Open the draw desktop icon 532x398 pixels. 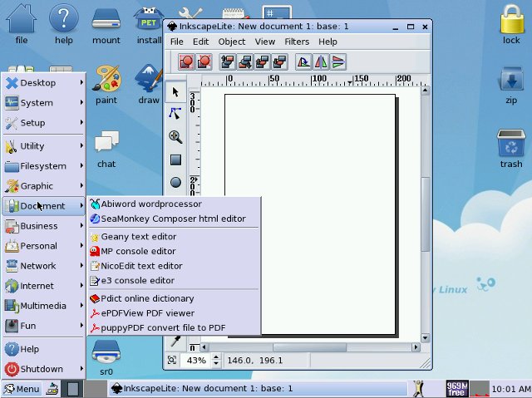pyautogui.click(x=149, y=85)
